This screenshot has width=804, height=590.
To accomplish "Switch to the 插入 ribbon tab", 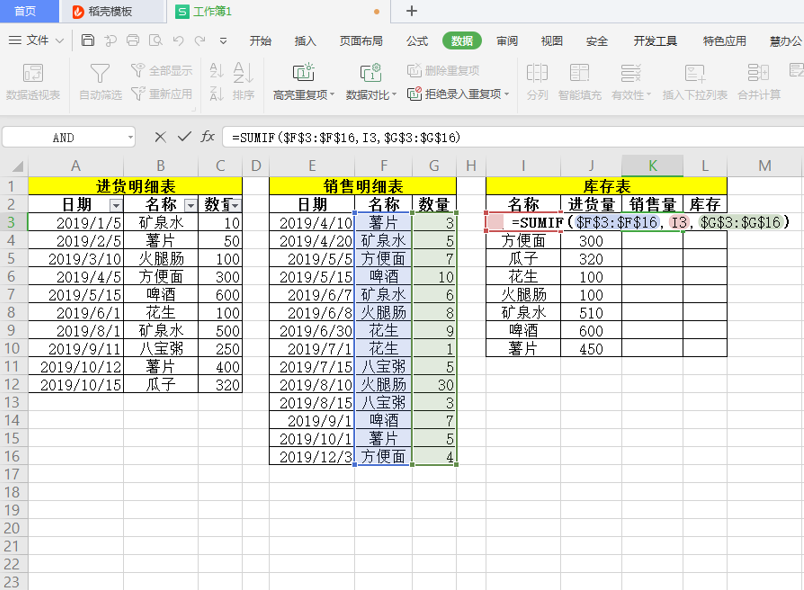I will click(x=305, y=41).
